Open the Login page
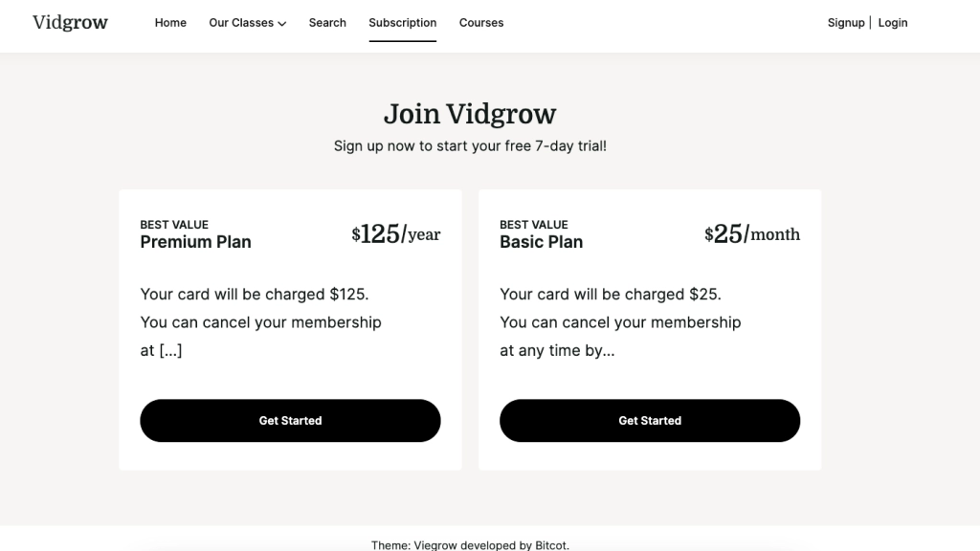Image resolution: width=980 pixels, height=551 pixels. pos(892,22)
